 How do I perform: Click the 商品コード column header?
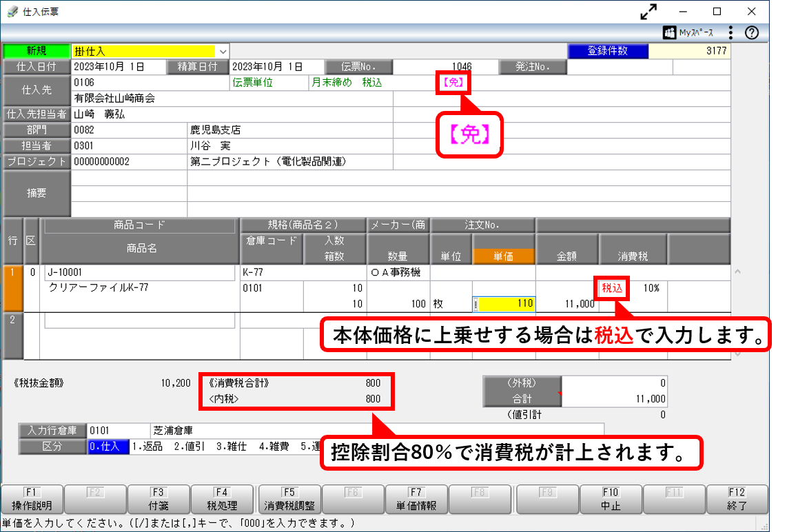(x=139, y=225)
